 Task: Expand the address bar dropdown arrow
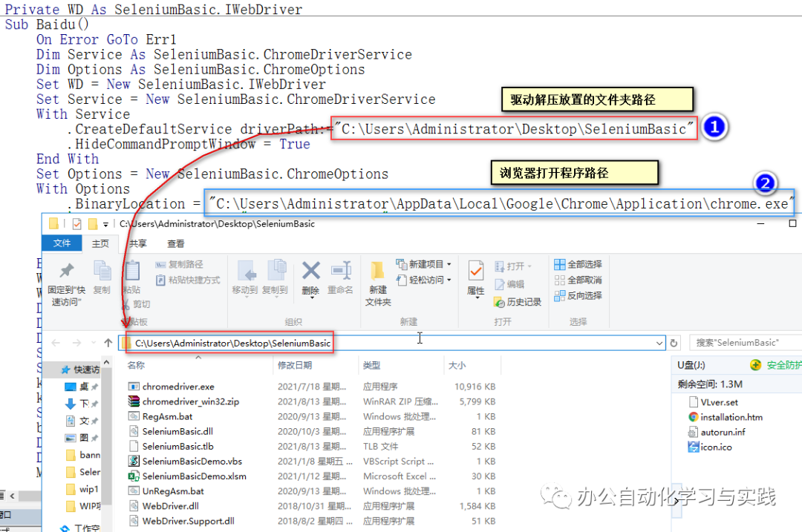point(659,342)
